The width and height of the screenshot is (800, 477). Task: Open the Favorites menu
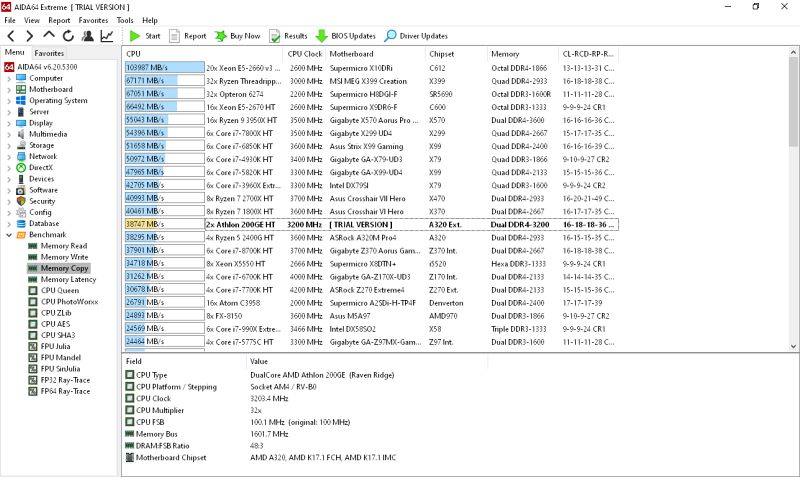click(x=93, y=20)
